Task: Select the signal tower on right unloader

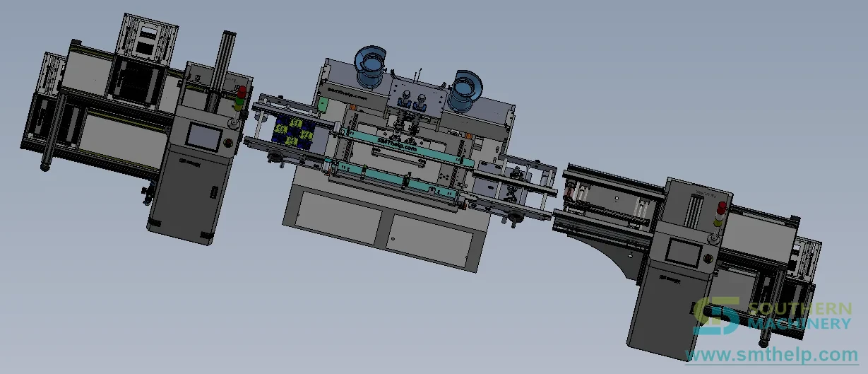Action: (x=720, y=214)
